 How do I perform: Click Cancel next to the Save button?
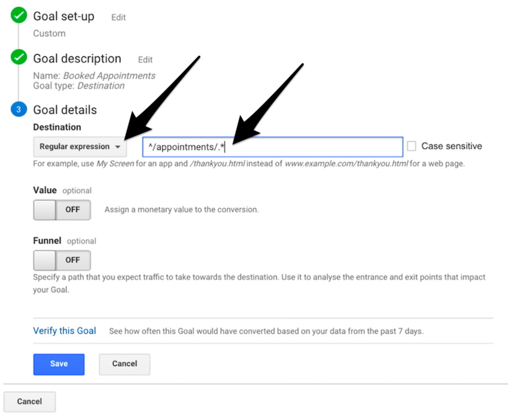pyautogui.click(x=124, y=364)
